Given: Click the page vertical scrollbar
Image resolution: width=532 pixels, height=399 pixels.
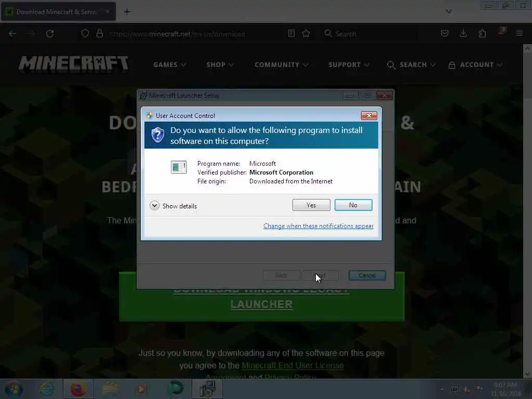Looking at the screenshot, I should coord(527,210).
